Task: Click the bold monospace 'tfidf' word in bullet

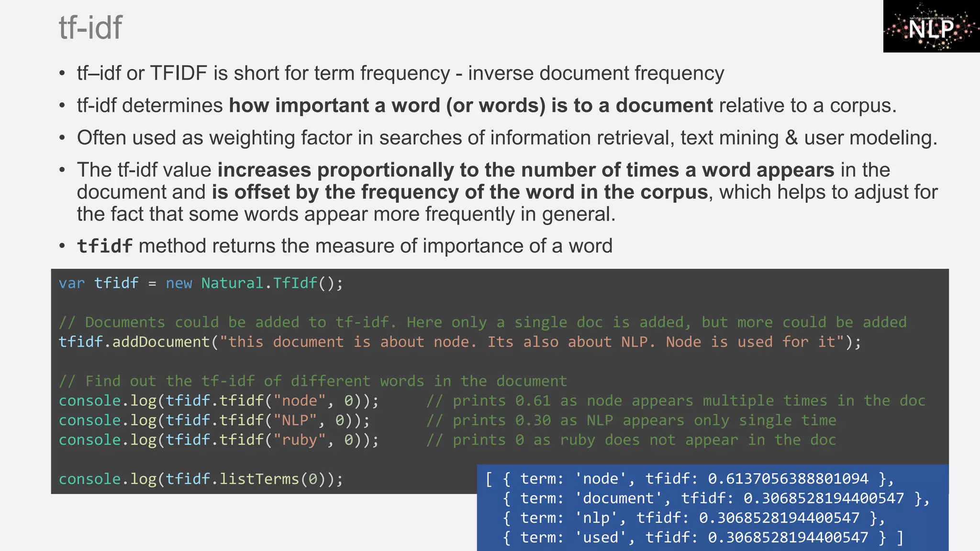Action: (104, 246)
